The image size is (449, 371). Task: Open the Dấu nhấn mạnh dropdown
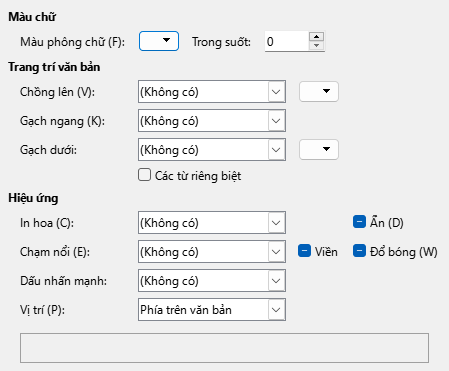tap(212, 280)
